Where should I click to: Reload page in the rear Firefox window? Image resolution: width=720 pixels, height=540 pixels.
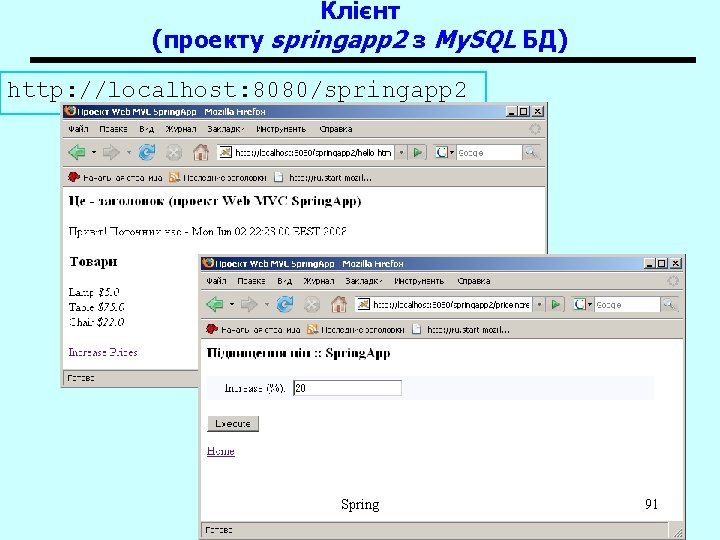[147, 152]
